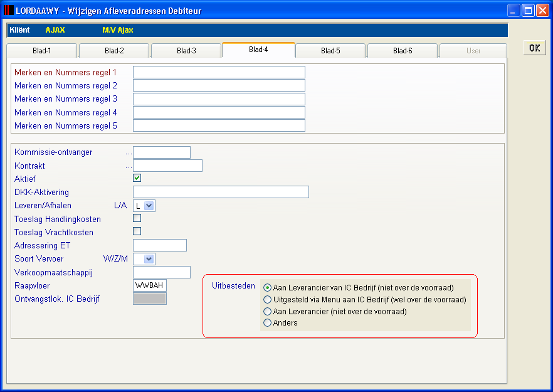The image size is (553, 392).
Task: Click the Adressering ET input field
Action: pyautogui.click(x=160, y=245)
